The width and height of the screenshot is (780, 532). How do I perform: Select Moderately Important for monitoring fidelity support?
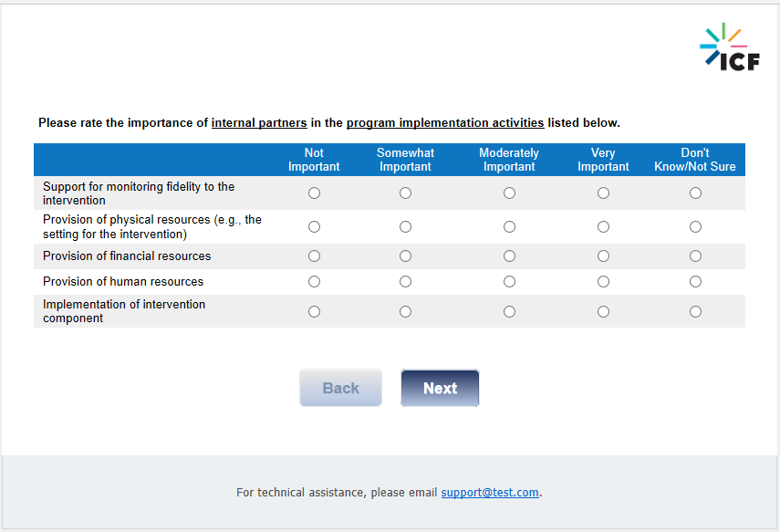(509, 193)
